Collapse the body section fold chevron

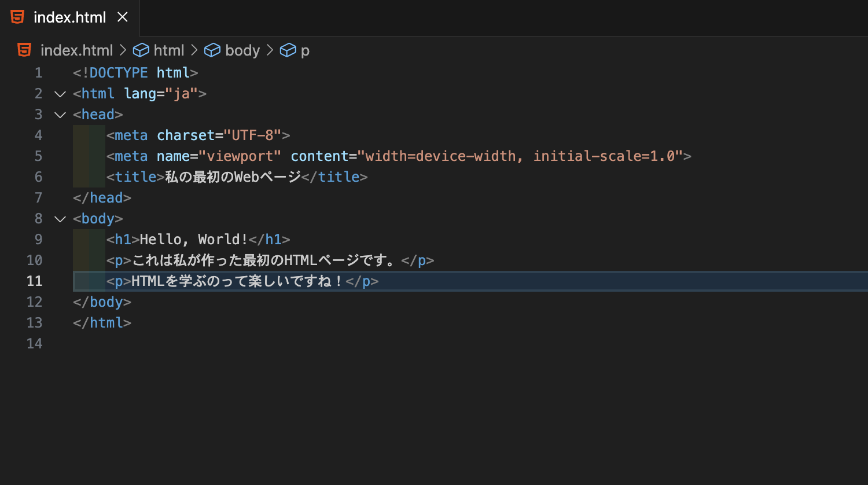click(x=60, y=218)
